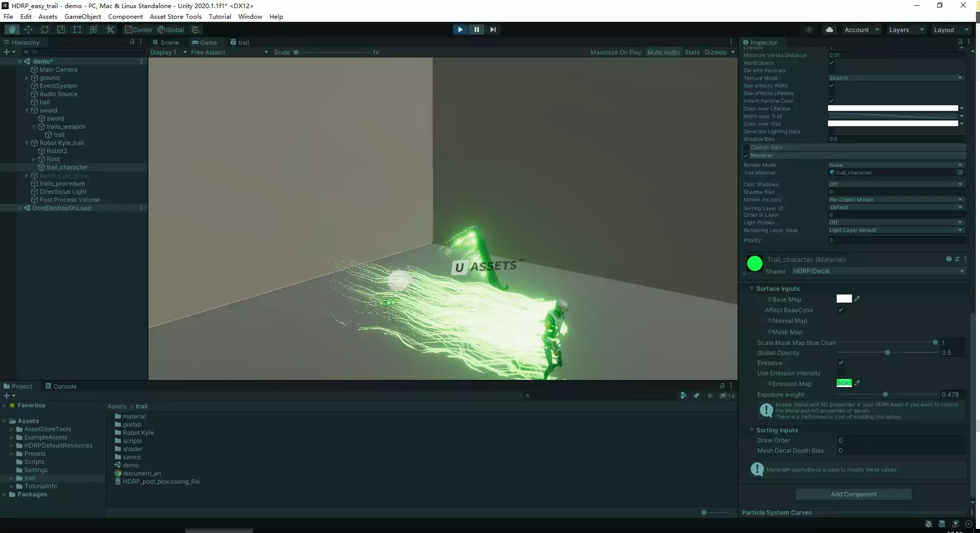Search by type in Project panel

tap(684, 396)
